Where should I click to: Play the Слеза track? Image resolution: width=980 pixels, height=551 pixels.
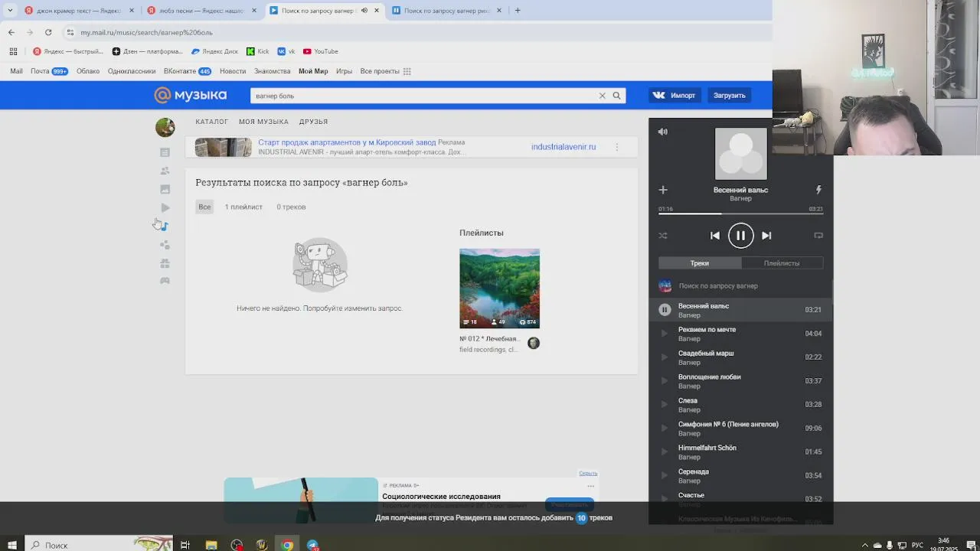(665, 405)
